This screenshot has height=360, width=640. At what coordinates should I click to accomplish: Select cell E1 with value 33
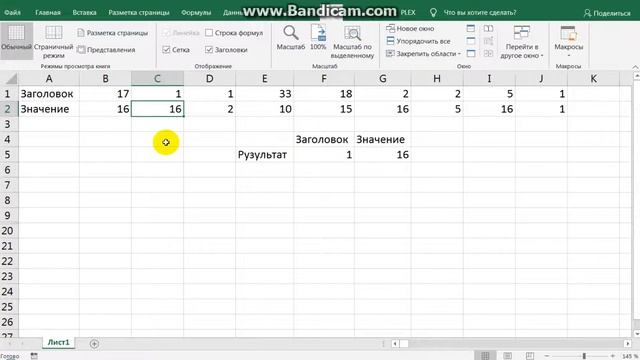pyautogui.click(x=264, y=94)
